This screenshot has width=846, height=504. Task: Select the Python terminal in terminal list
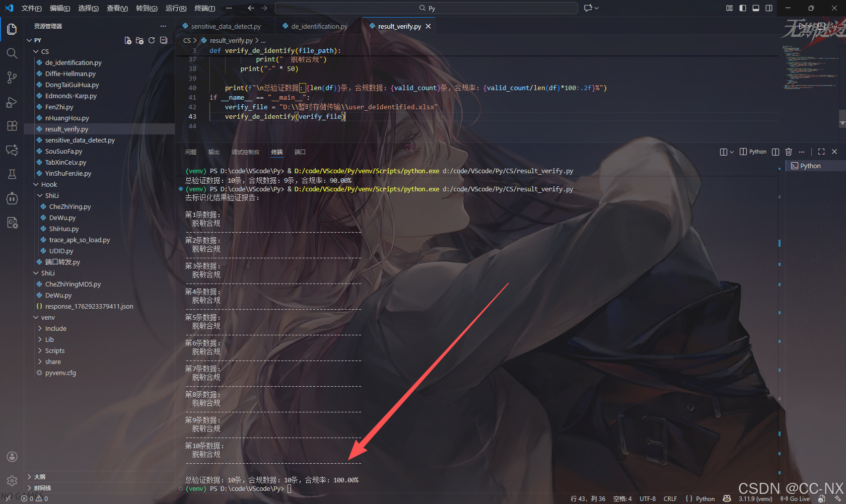815,166
